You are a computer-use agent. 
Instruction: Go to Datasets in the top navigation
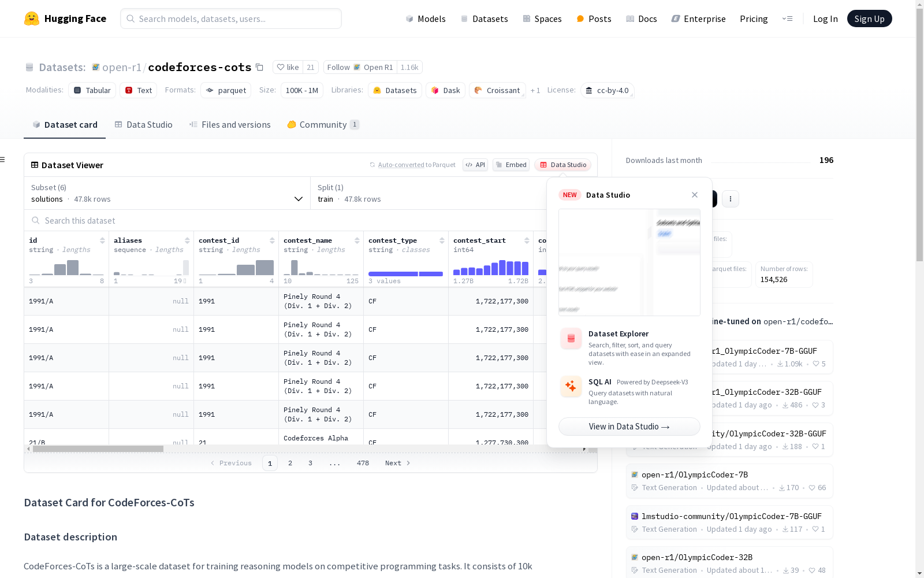click(484, 18)
